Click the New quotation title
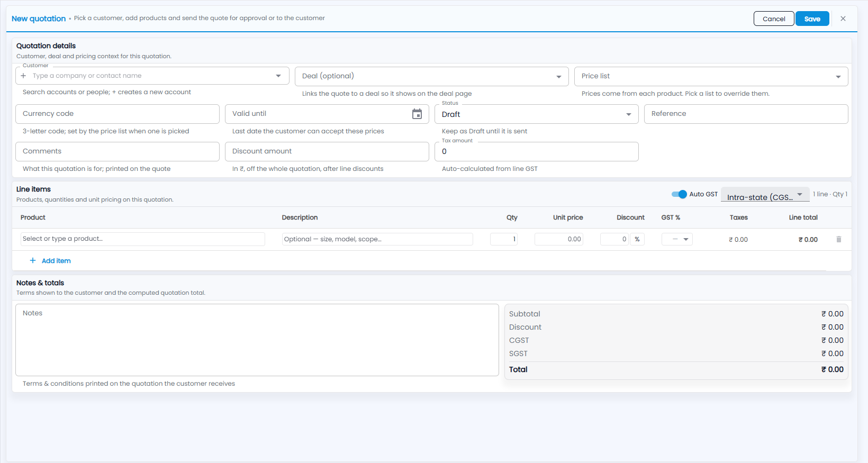868x463 pixels. point(39,19)
